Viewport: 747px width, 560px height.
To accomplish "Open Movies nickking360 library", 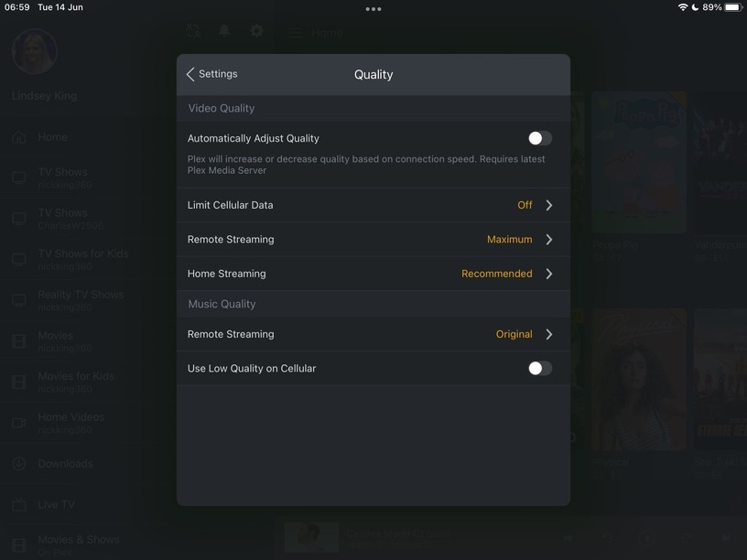I will point(65,341).
